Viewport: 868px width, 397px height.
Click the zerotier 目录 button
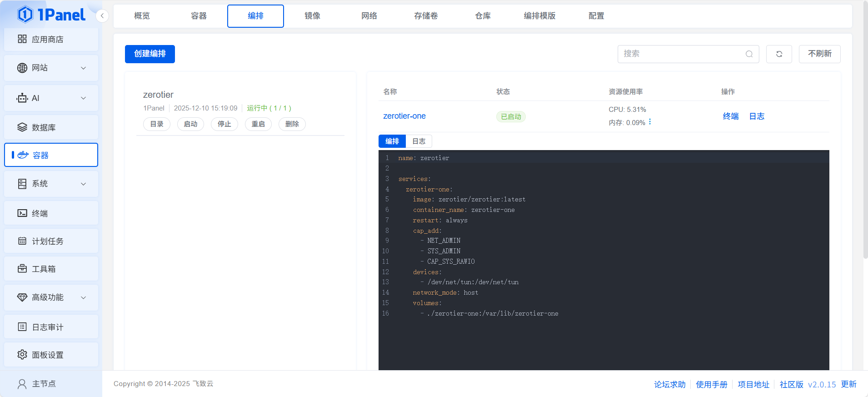(x=157, y=124)
